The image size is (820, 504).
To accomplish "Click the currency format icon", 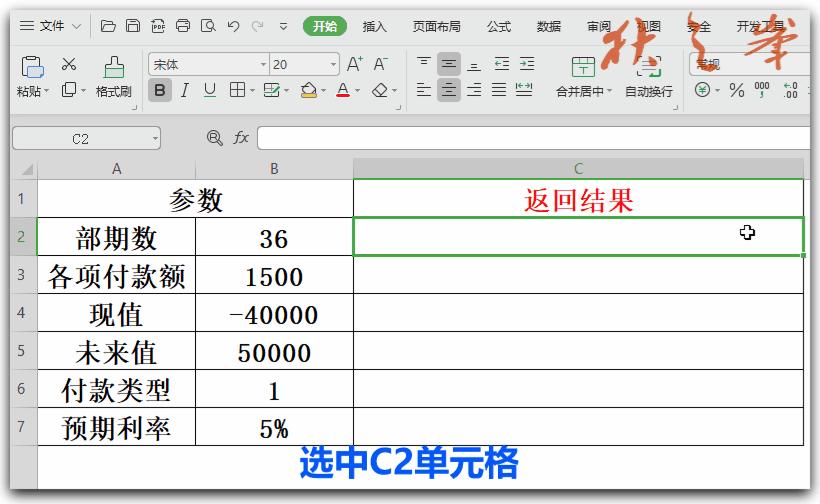I will coord(702,90).
